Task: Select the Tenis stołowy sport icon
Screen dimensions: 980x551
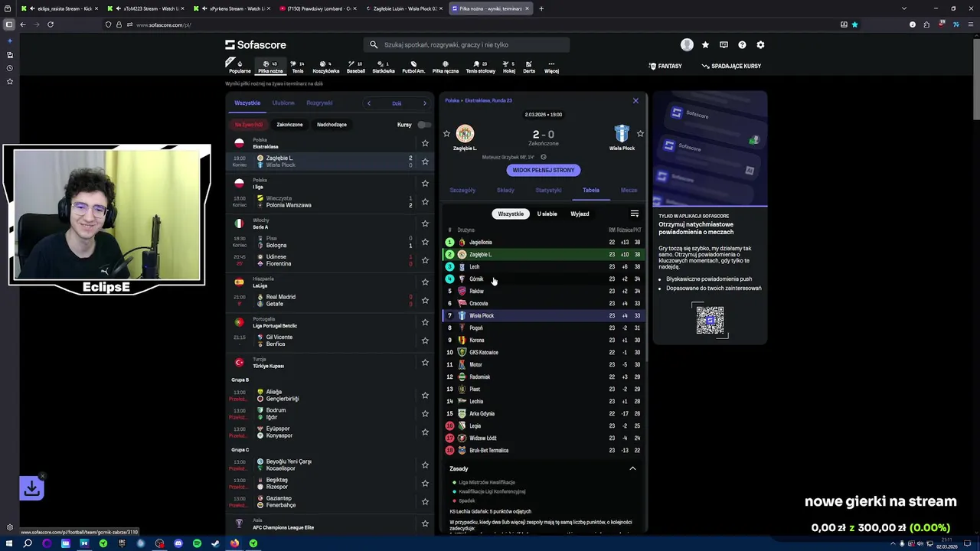Action: pyautogui.click(x=481, y=67)
